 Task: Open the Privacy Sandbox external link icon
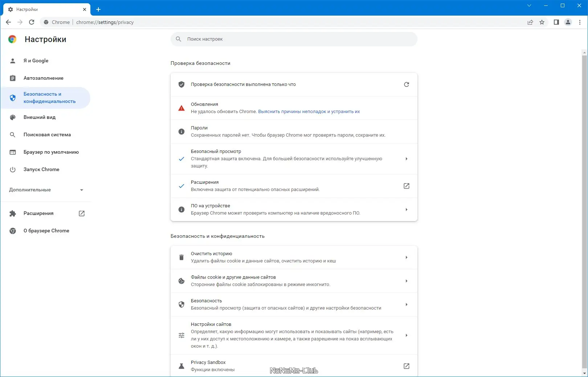click(x=407, y=366)
